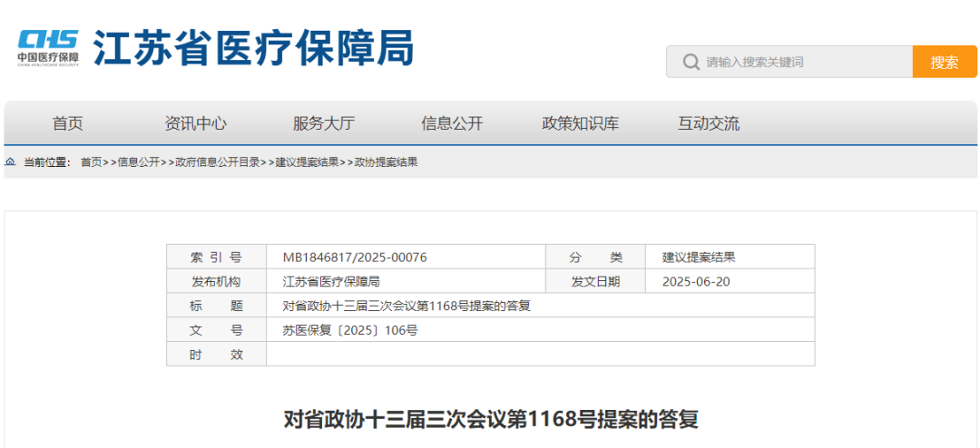Click the 江苏省医疗保障局 site title
Viewport: 980px width, 448px height.
point(253,47)
